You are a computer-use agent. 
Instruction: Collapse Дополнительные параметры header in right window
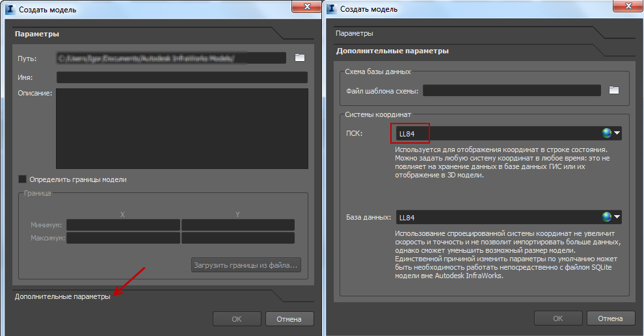coord(392,51)
